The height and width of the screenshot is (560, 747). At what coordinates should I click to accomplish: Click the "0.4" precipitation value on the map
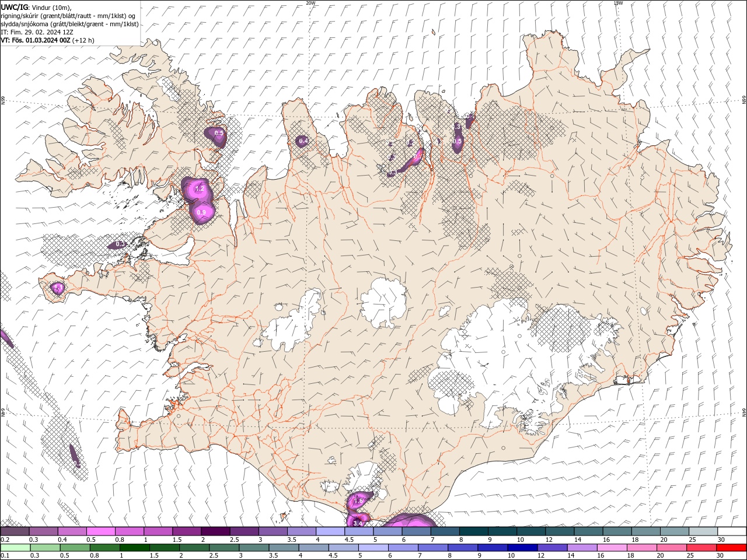(x=303, y=141)
